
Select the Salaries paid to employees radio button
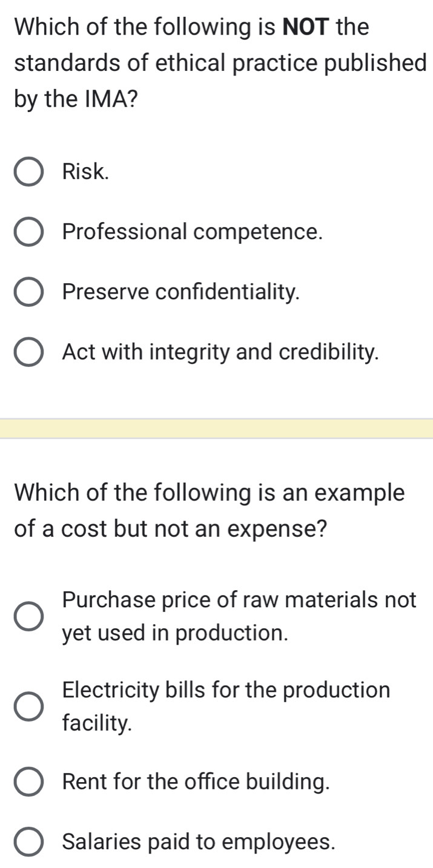click(x=28, y=842)
